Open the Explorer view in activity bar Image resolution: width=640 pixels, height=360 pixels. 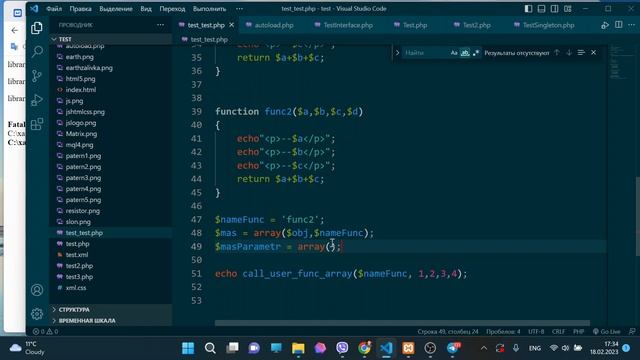(x=37, y=28)
